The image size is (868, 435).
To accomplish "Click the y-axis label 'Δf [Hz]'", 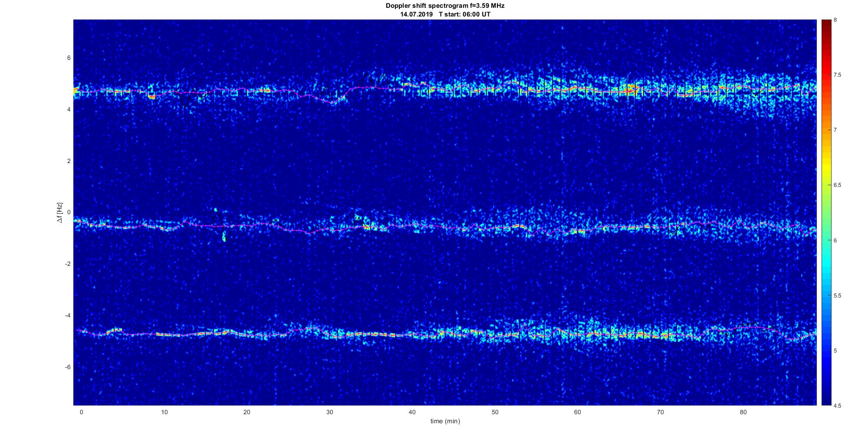I will (x=60, y=213).
